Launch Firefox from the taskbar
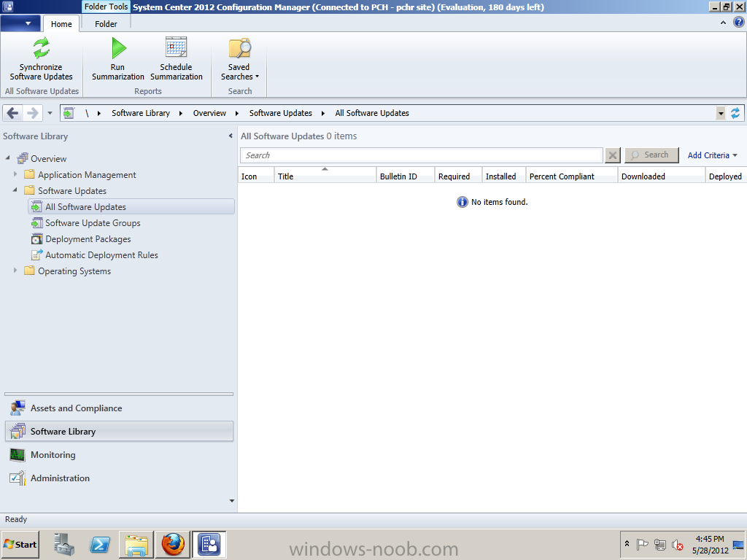The width and height of the screenshot is (747, 560). coord(172,544)
